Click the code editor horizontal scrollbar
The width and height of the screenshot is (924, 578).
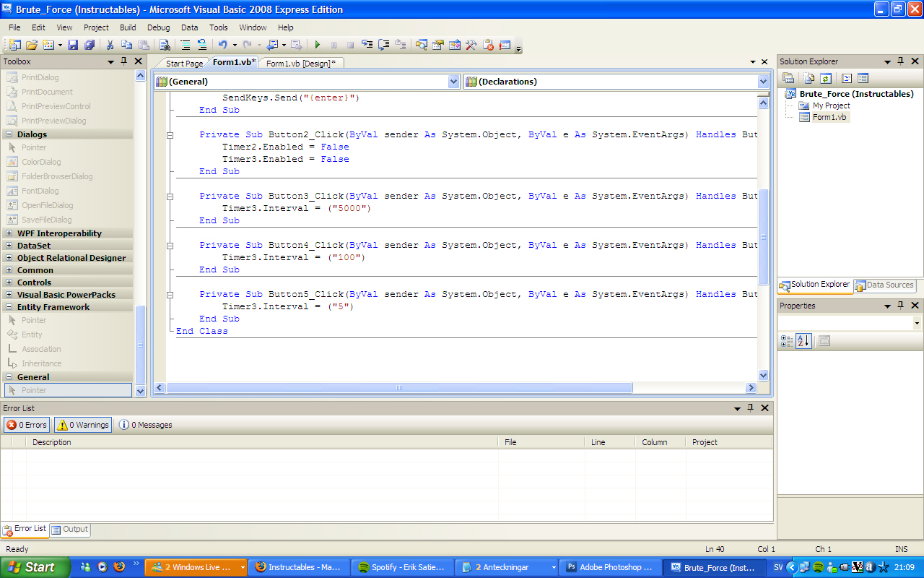[x=399, y=388]
